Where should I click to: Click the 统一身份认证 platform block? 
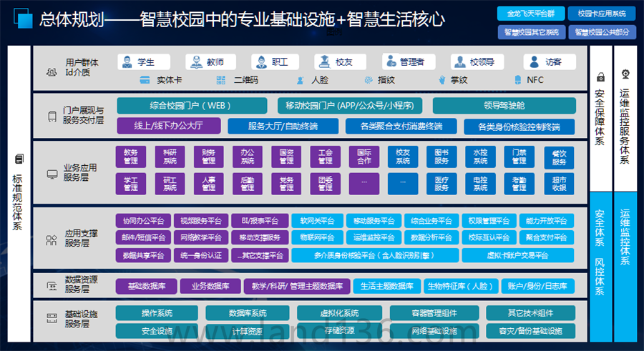(201, 255)
